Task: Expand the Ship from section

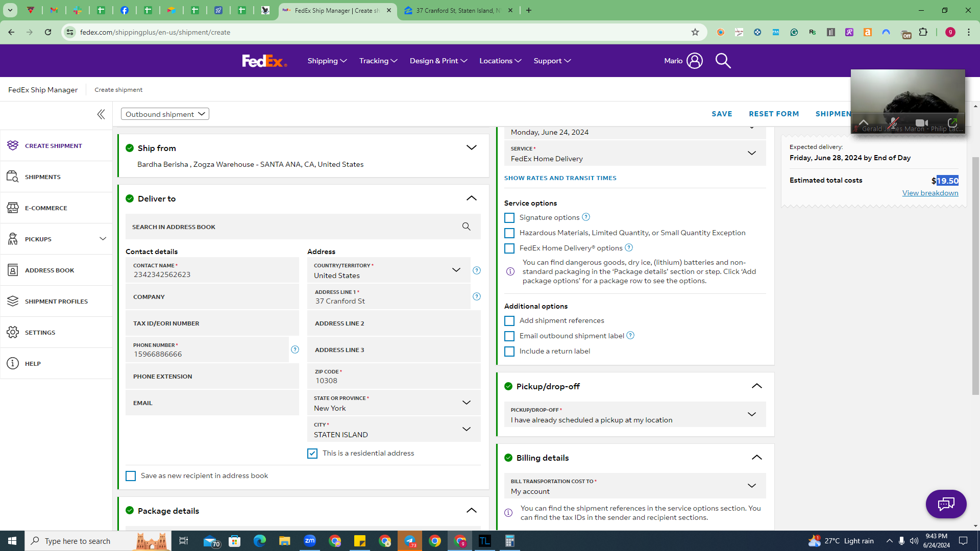Action: click(x=471, y=148)
